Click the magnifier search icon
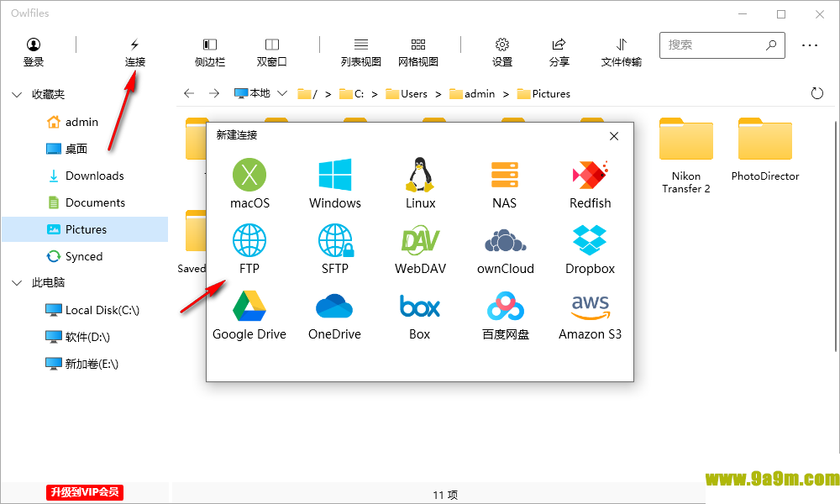 point(771,45)
